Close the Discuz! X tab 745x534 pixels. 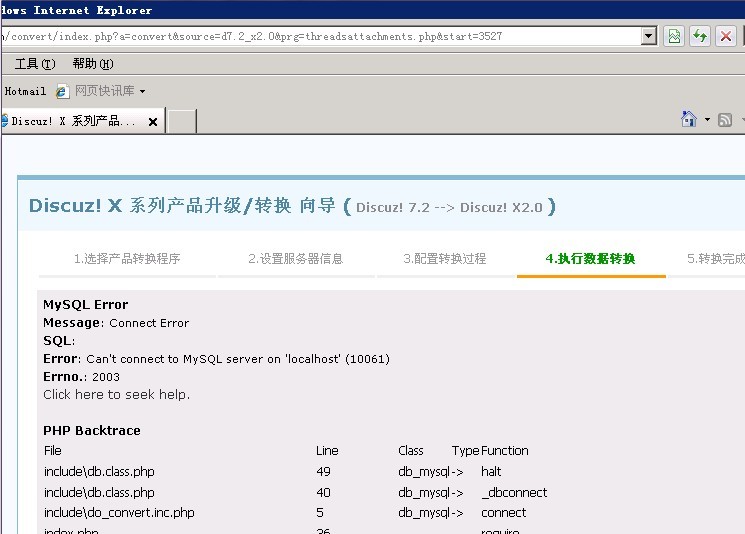pyautogui.click(x=153, y=122)
